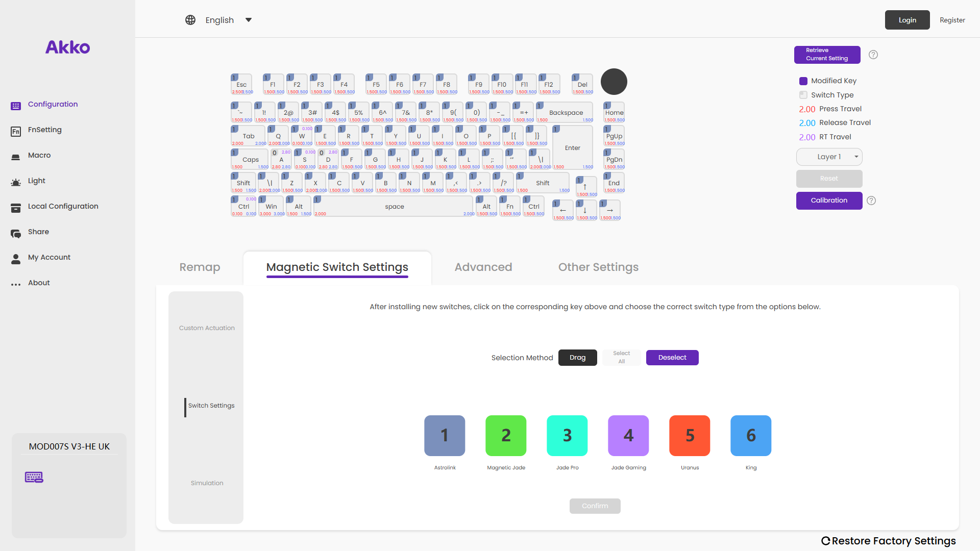
Task: Select the MOD007S keyboard device icon
Action: pyautogui.click(x=34, y=477)
